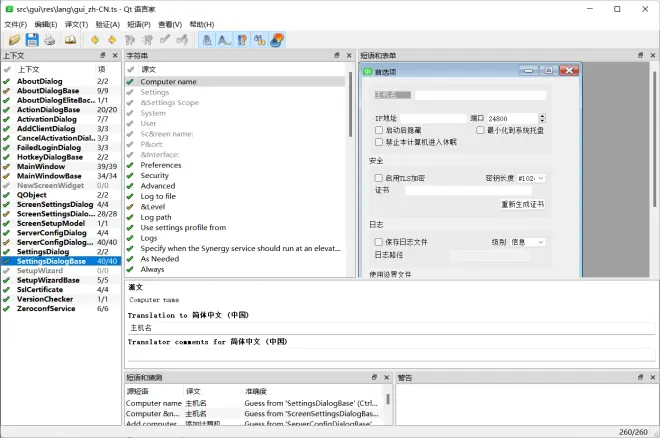This screenshot has height=438, width=660.
Task: Check the 禁止本计算机进入休眠 checkbox
Action: (379, 142)
